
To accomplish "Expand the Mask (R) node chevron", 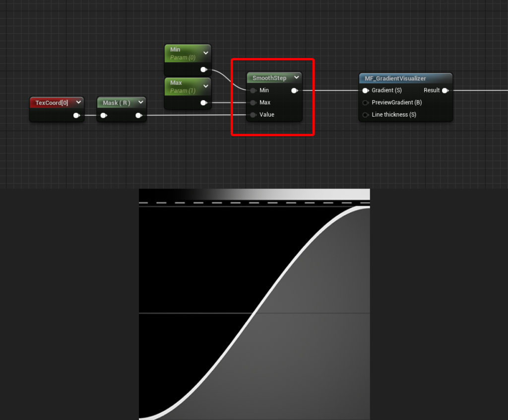I will click(140, 102).
